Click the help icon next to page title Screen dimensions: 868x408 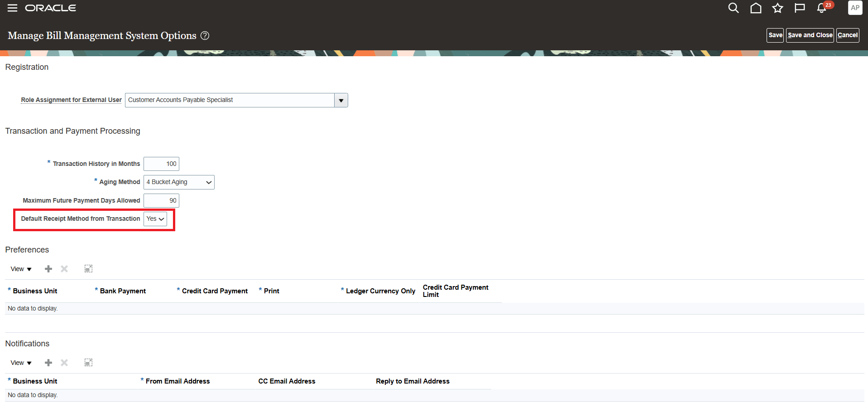(x=205, y=35)
